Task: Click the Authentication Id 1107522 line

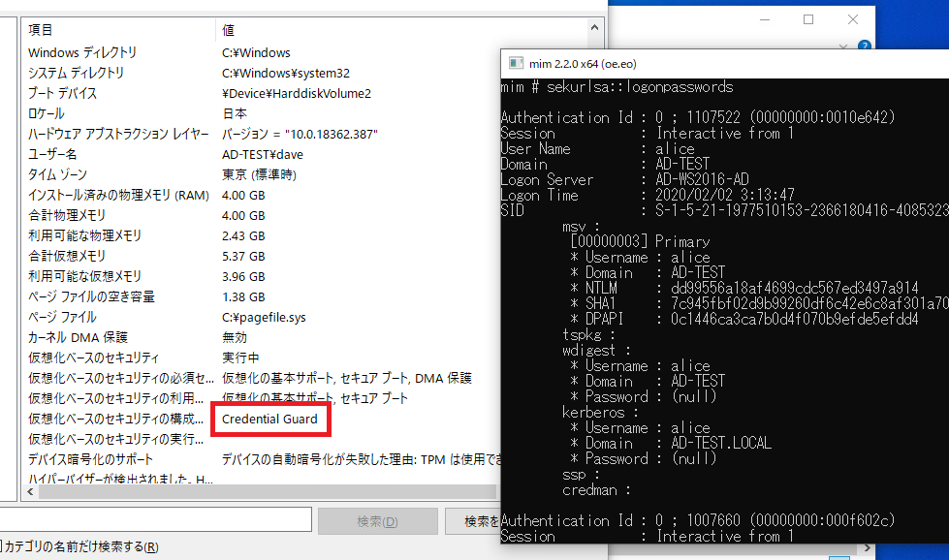Action: (698, 117)
